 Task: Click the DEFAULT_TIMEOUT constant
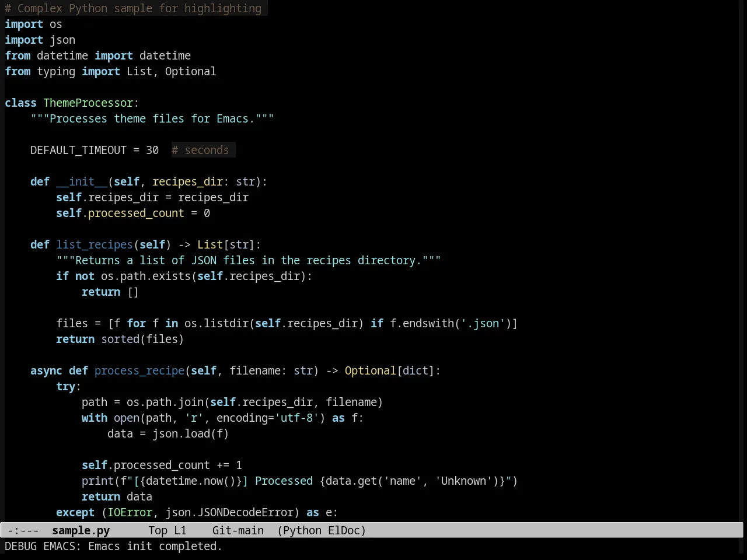click(x=78, y=150)
